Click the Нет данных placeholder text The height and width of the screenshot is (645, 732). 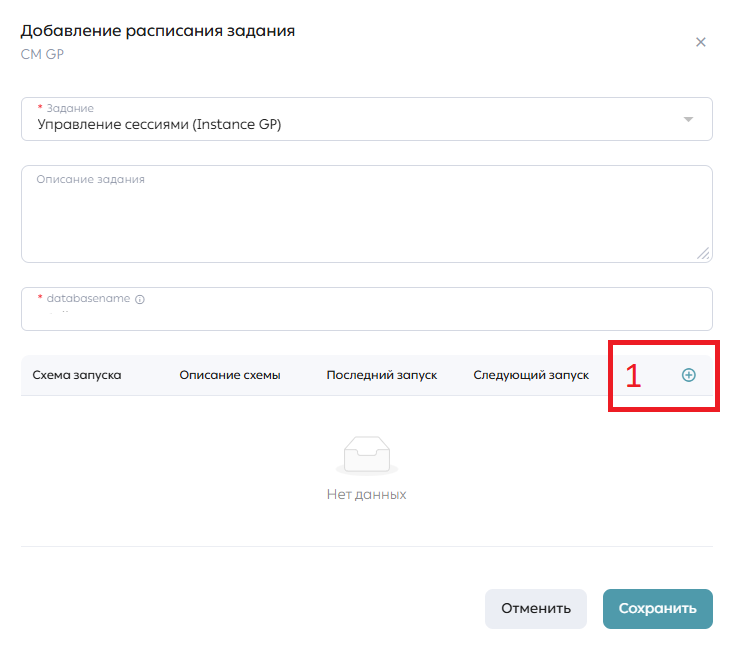coord(366,494)
